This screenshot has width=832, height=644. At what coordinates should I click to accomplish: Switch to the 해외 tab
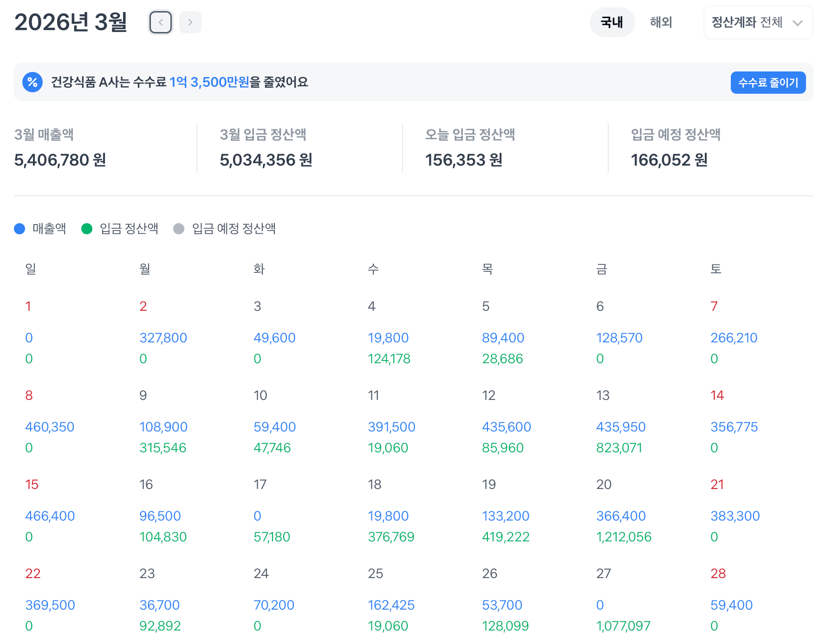coord(661,22)
